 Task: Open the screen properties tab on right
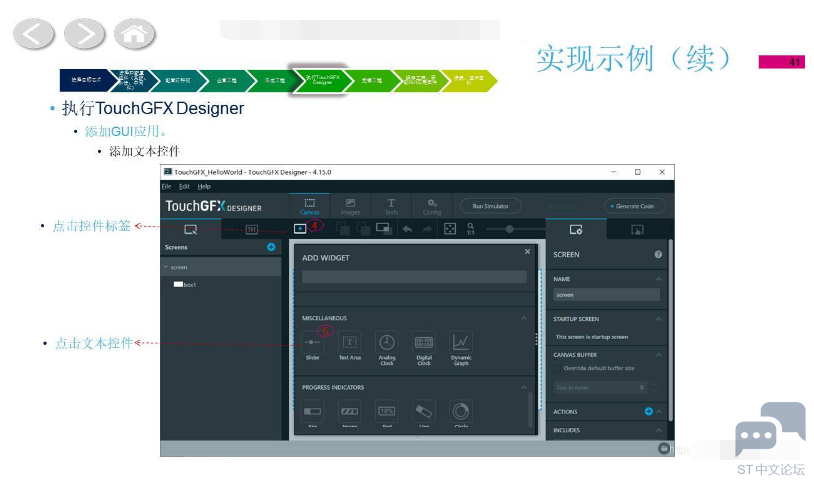tap(576, 229)
